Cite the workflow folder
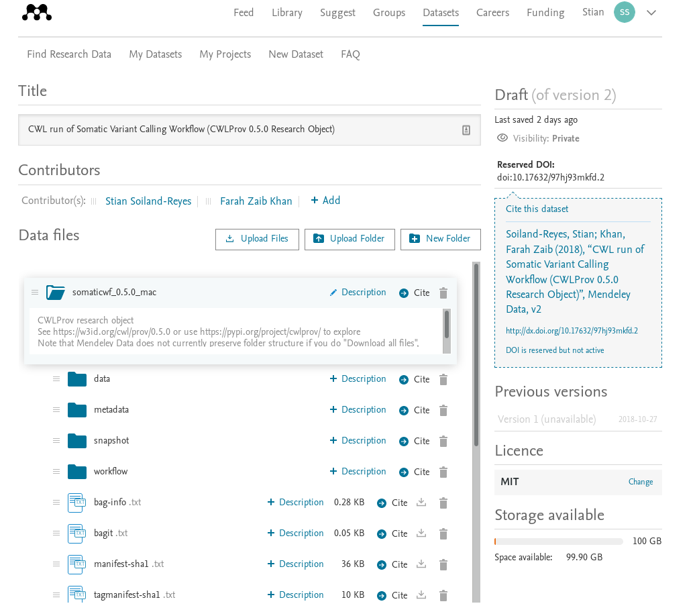Screen dimensions: 695x616 tap(414, 472)
